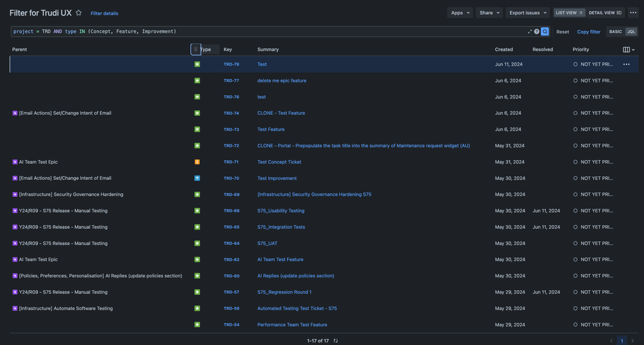
Task: Click epic icon beside AI Team Test Epic for TRD-71
Action: [15, 162]
